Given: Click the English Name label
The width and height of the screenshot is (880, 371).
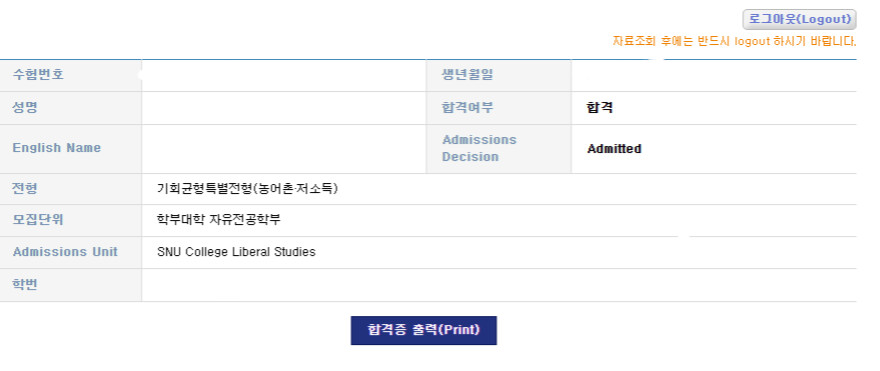Looking at the screenshot, I should tap(57, 148).
